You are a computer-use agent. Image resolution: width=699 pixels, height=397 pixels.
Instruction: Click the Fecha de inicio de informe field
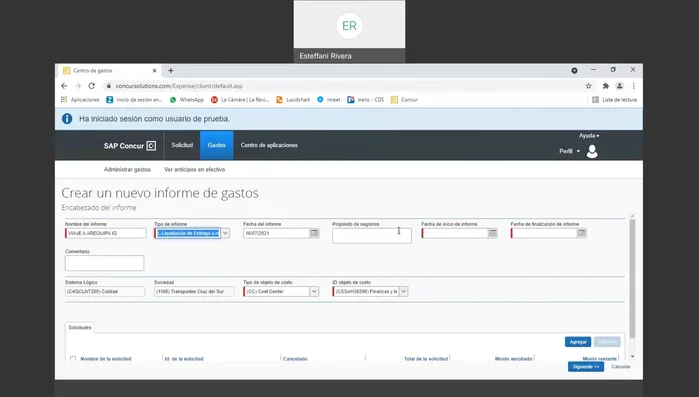coord(455,233)
